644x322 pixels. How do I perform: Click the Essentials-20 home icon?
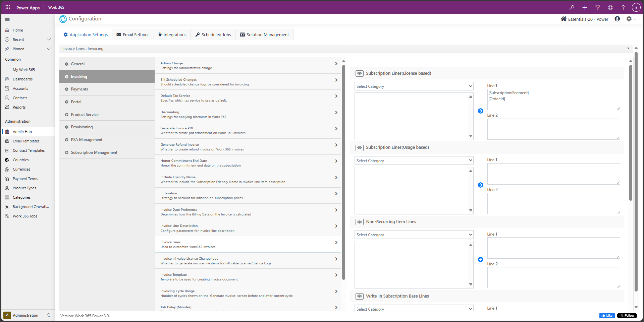(563, 19)
